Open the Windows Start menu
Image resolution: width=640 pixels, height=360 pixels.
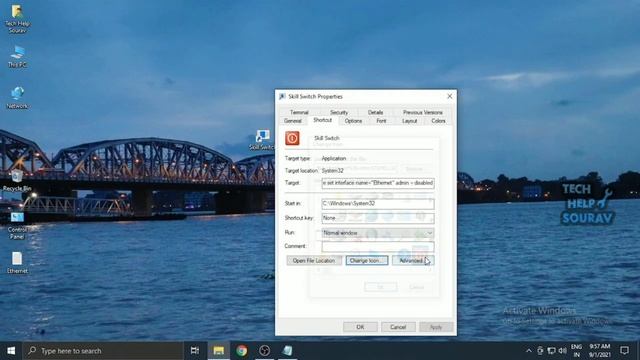coord(11,351)
